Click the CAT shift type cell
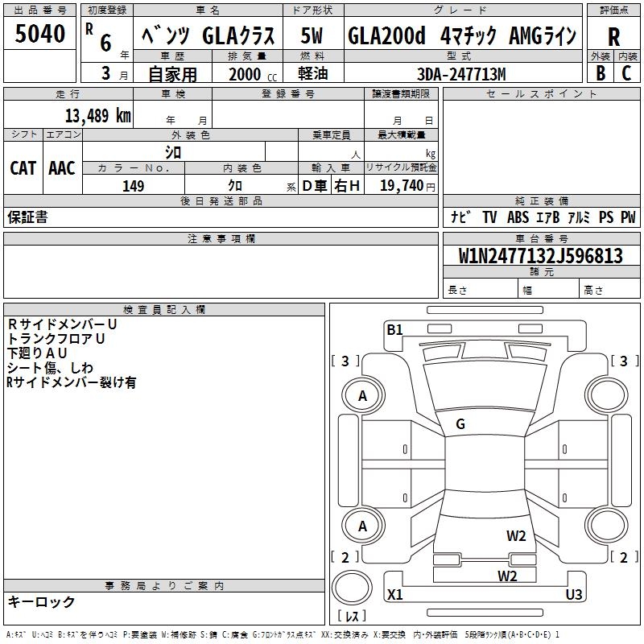Image resolution: width=644 pixels, height=644 pixels. coord(23,167)
